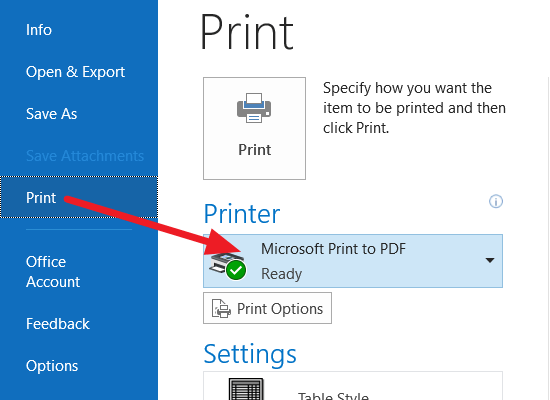Click the green checkmark ready-status badge

pos(236,270)
